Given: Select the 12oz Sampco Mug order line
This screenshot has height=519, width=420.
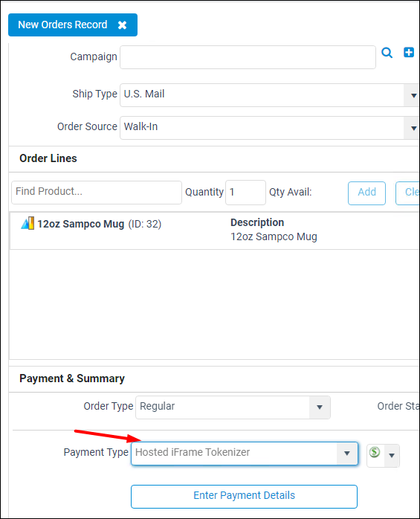Looking at the screenshot, I should pyautogui.click(x=215, y=231).
